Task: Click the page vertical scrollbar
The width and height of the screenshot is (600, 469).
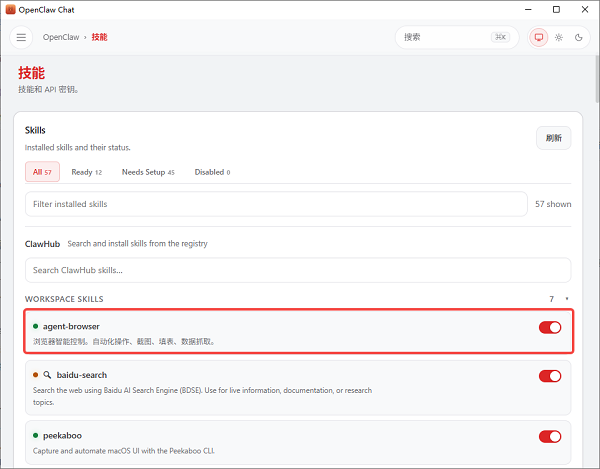Action: coord(597,80)
